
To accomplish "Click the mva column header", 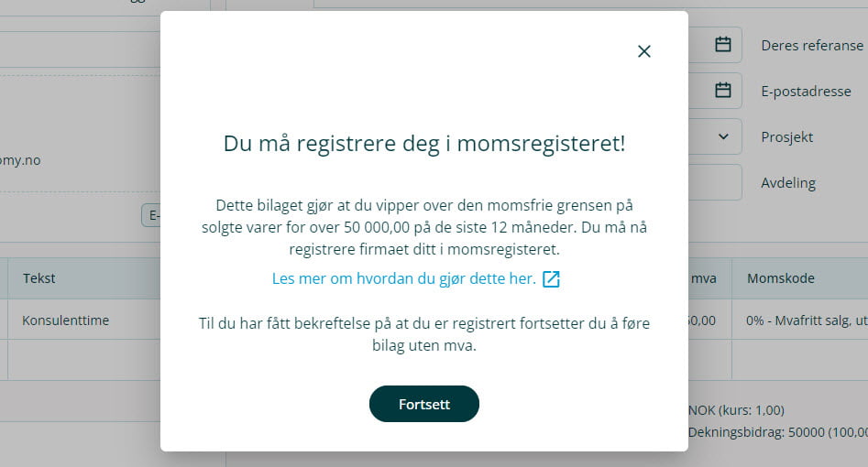I will coord(705,278).
